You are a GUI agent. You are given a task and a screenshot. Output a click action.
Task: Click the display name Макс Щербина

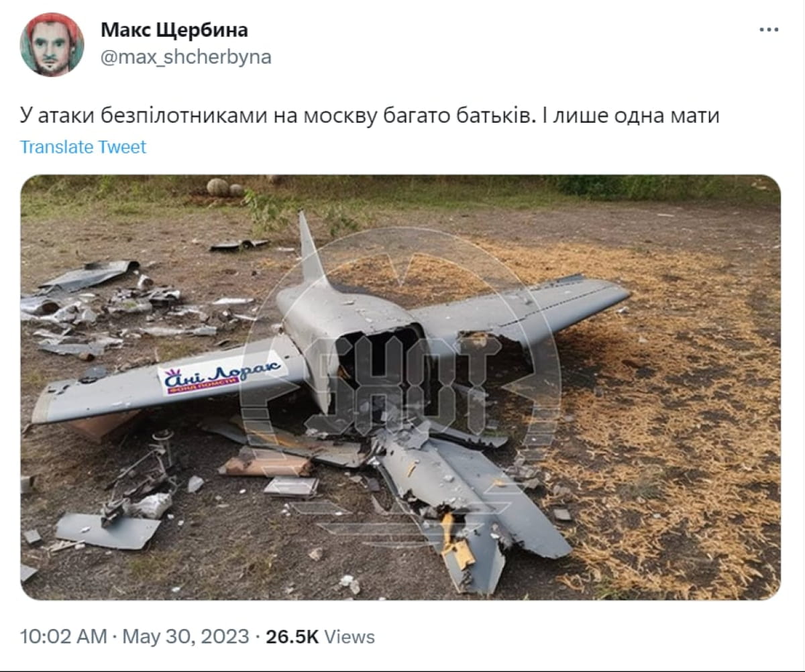(174, 30)
